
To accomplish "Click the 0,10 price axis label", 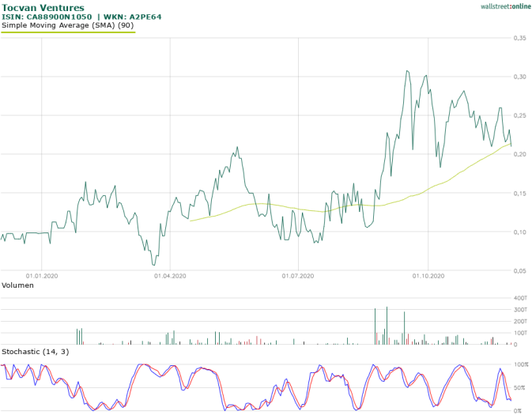I will [x=519, y=232].
